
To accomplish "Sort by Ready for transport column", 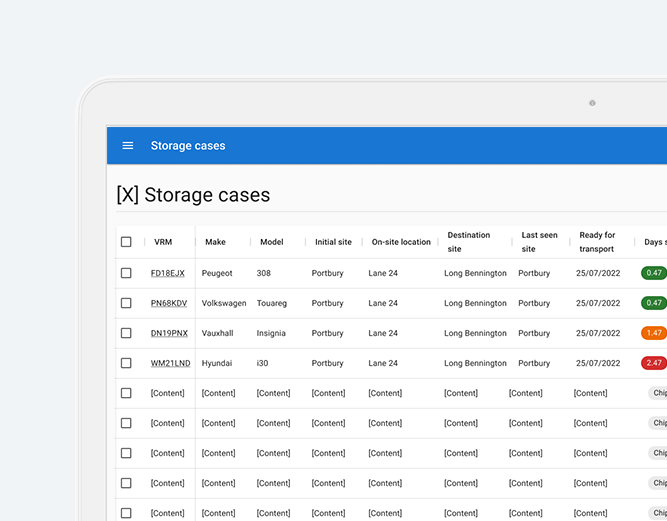I will tap(597, 242).
